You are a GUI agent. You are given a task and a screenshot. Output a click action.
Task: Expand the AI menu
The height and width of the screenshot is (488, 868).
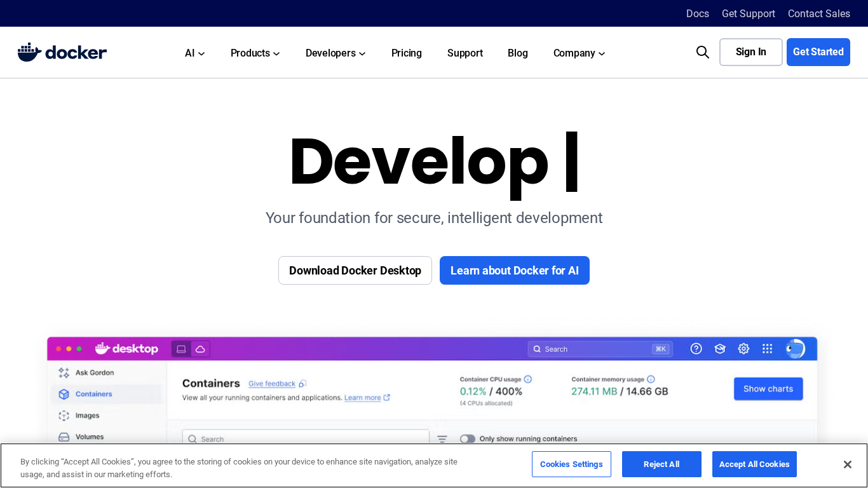pyautogui.click(x=195, y=53)
